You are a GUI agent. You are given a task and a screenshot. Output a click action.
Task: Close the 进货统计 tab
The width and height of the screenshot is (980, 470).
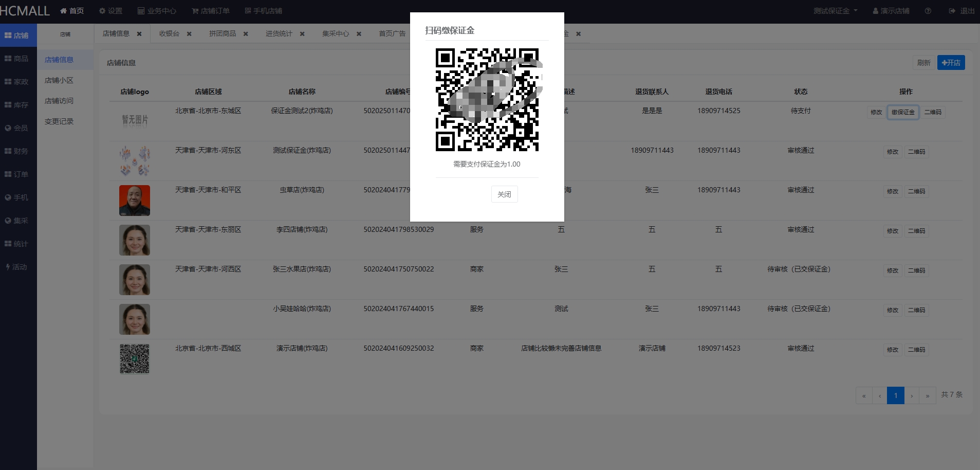[302, 34]
